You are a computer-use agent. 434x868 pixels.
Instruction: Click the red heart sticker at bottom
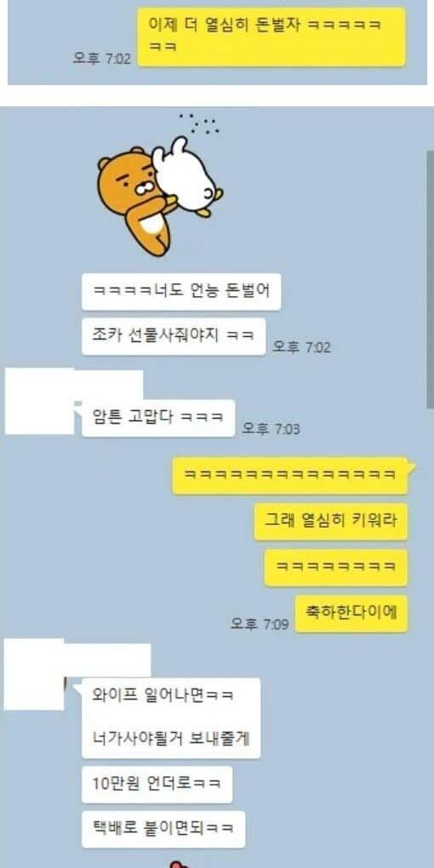click(176, 864)
